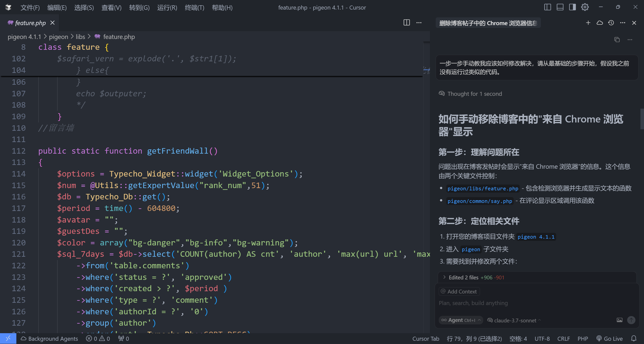Viewport: 644px width, 344px height.
Task: Click the 'pigeon' subfolder reference in chat
Action: 471,249
